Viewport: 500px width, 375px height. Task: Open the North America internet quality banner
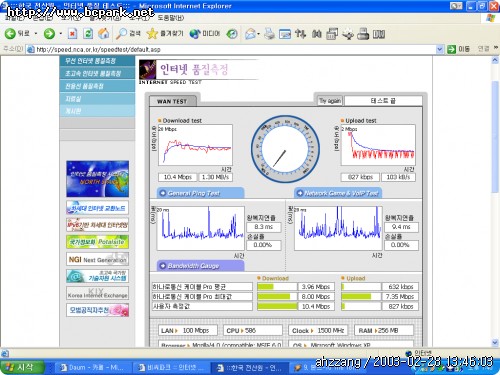click(97, 179)
